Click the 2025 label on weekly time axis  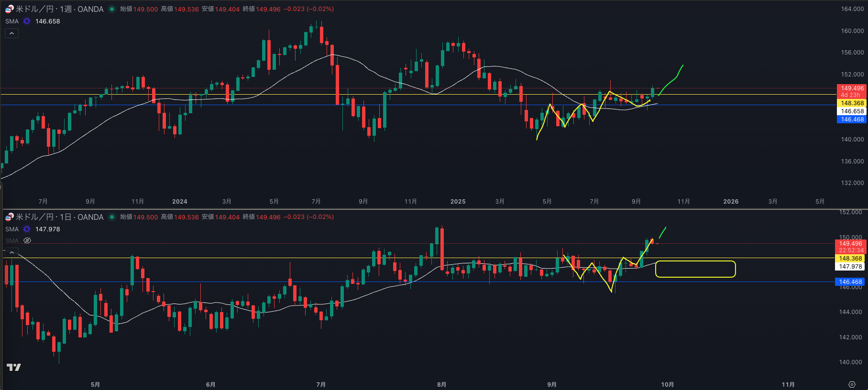click(458, 201)
